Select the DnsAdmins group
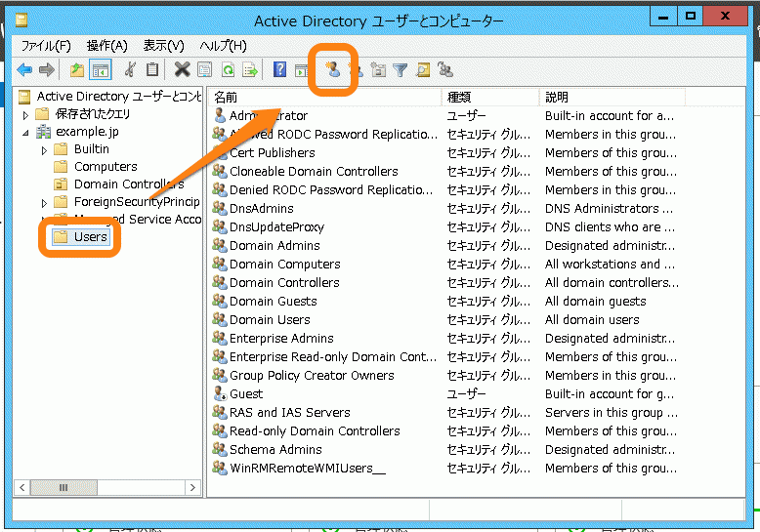 coord(261,208)
